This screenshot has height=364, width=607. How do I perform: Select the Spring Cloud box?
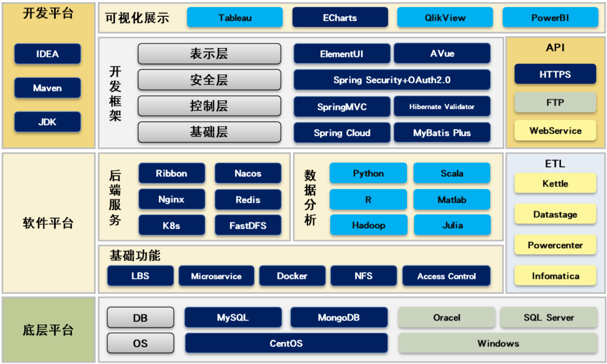coord(342,133)
